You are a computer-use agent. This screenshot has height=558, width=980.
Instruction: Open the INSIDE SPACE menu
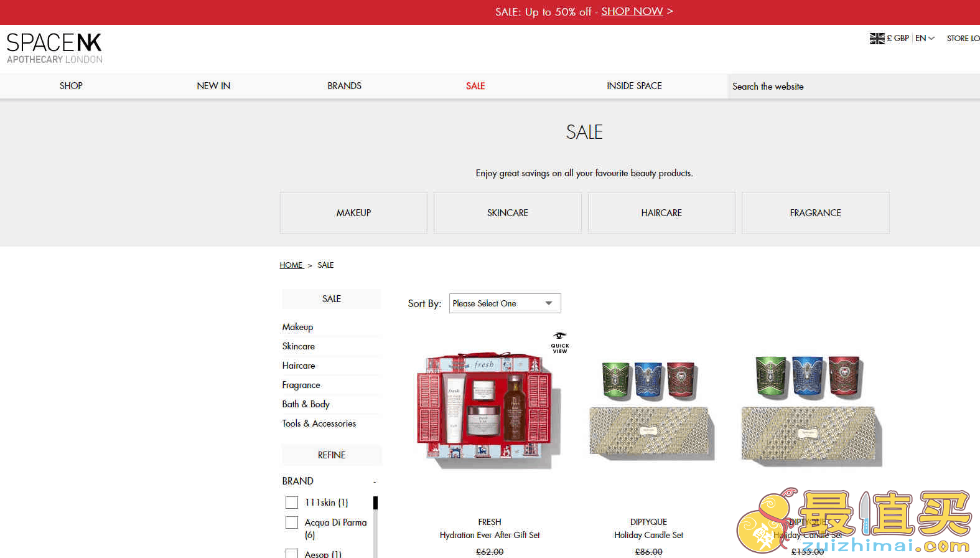(634, 86)
